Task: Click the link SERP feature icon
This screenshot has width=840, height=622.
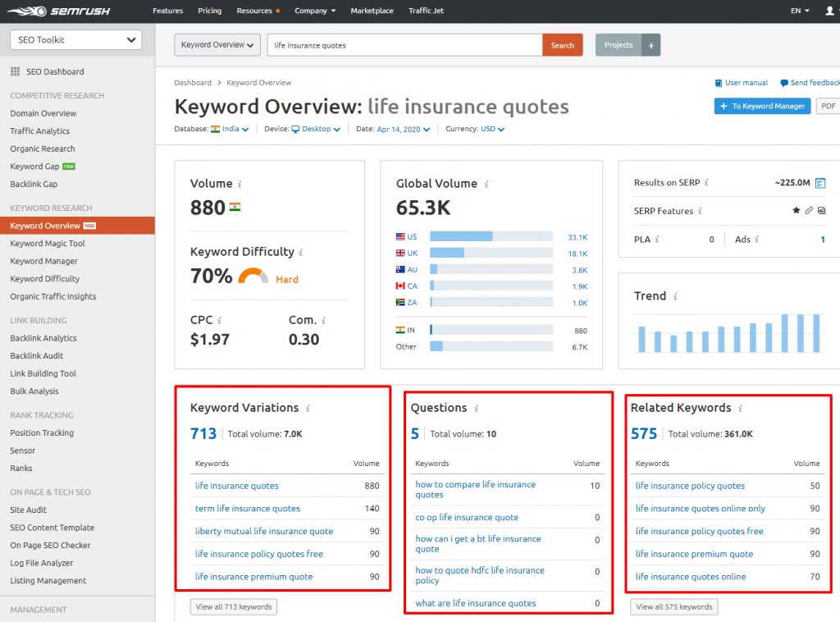Action: [x=809, y=211]
